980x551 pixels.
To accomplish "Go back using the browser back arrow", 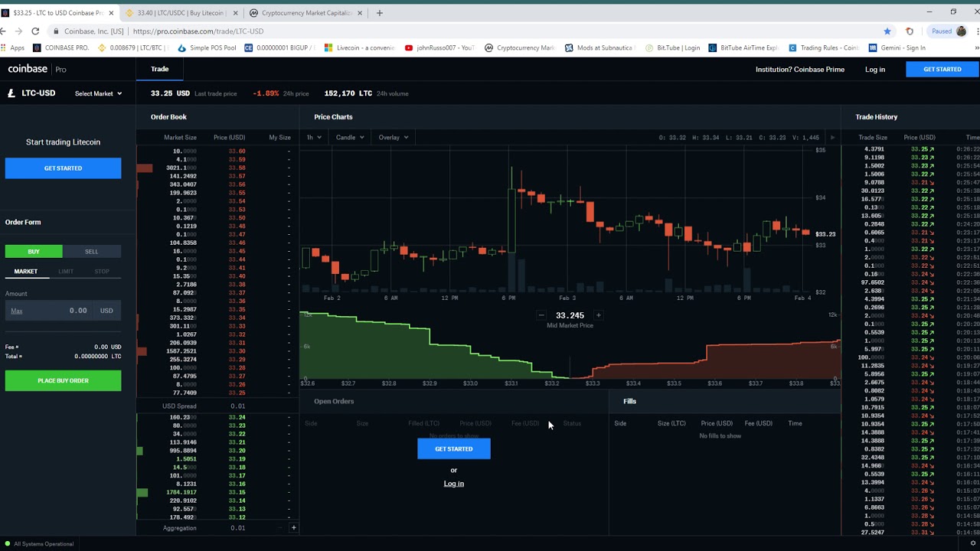I will pyautogui.click(x=4, y=31).
